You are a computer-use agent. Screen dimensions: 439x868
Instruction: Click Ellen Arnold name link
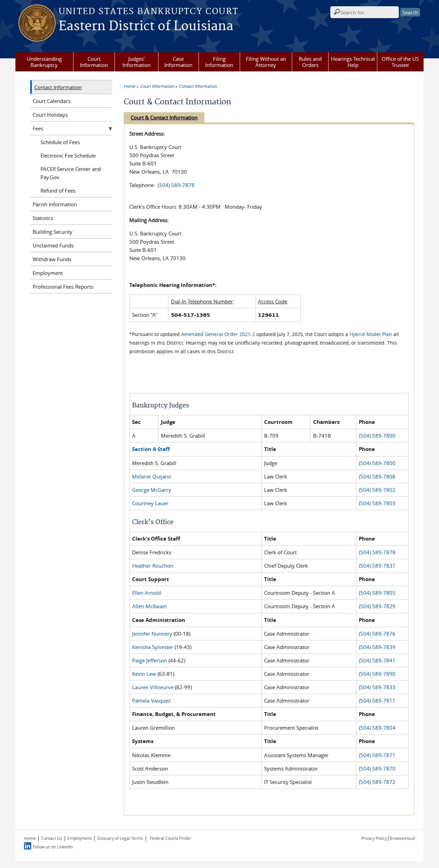click(x=146, y=593)
